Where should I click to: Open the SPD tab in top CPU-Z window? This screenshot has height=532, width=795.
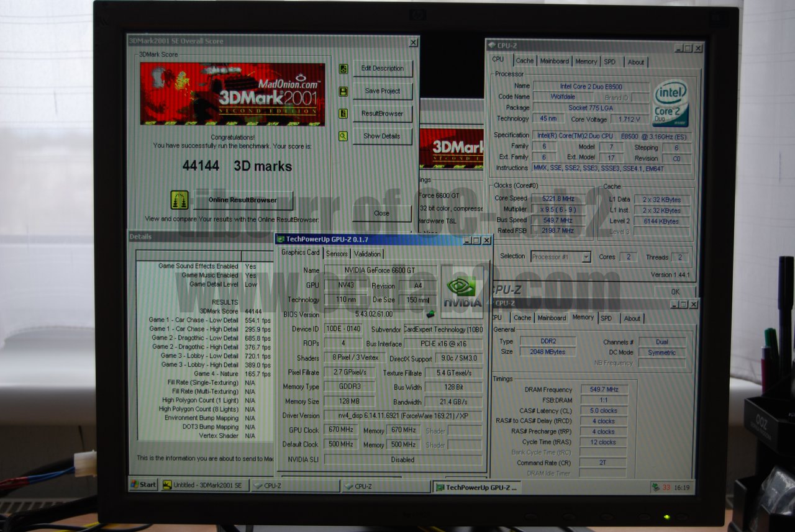pyautogui.click(x=610, y=61)
